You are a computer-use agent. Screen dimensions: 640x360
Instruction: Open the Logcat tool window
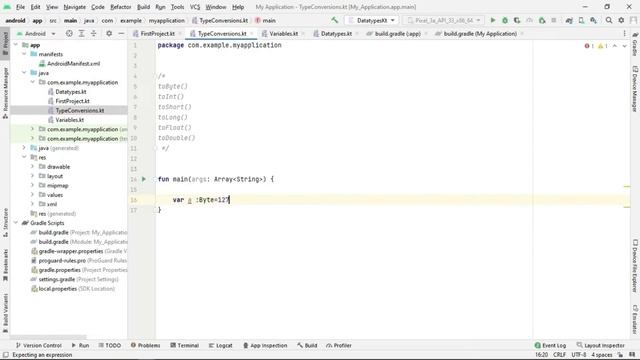[220, 345]
